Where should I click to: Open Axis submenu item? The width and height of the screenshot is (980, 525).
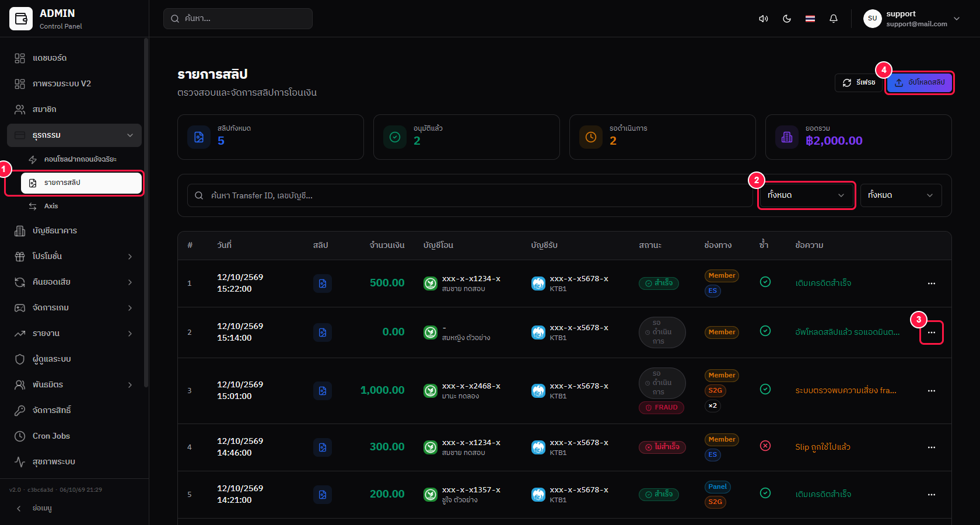(81, 206)
